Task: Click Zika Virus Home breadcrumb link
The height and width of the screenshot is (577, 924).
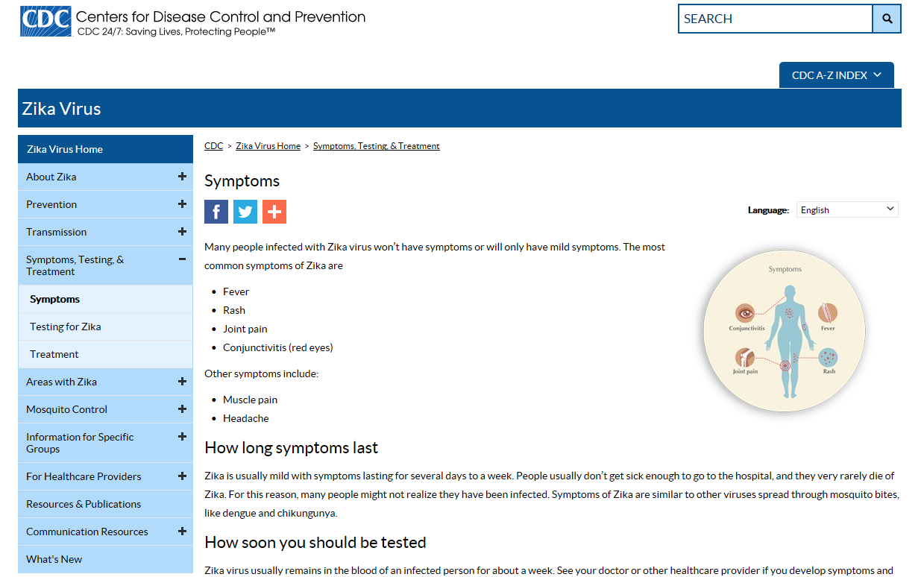Action: tap(268, 146)
